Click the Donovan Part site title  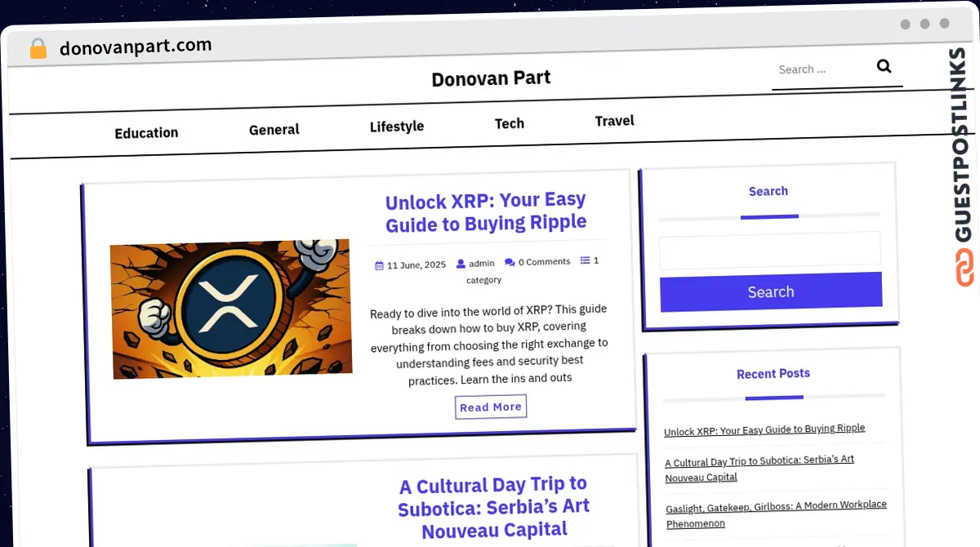pyautogui.click(x=491, y=78)
